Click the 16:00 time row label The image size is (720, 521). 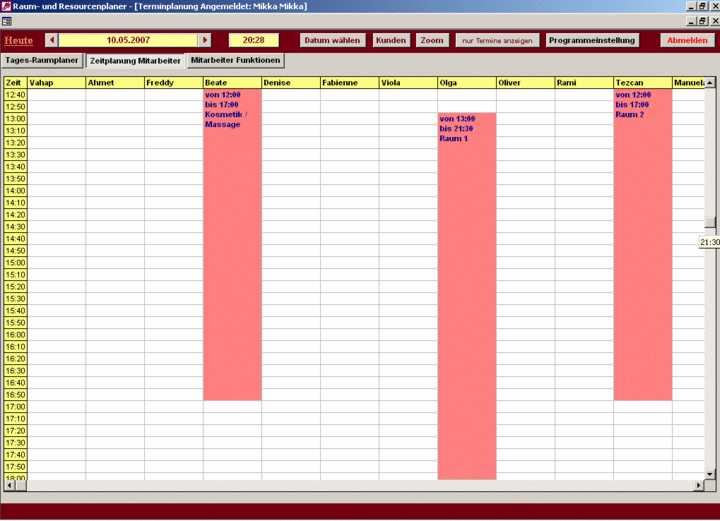click(x=16, y=335)
